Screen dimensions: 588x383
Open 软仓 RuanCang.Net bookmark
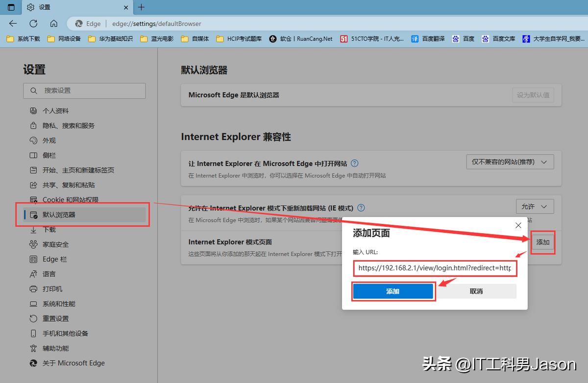301,39
